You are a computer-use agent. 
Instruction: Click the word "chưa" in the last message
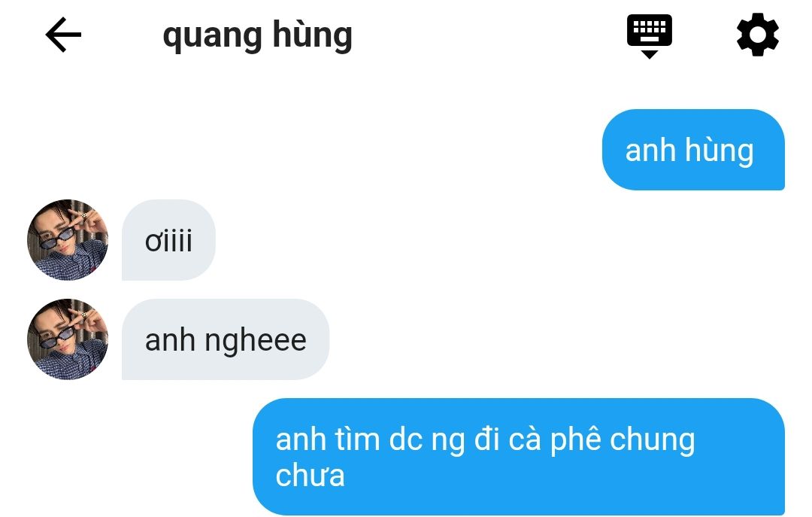[310, 476]
